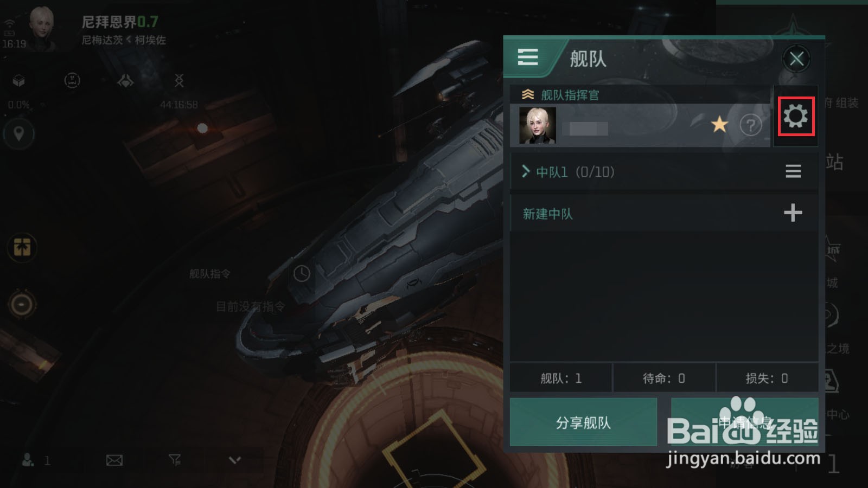Close the 舰队 panel

click(x=796, y=59)
